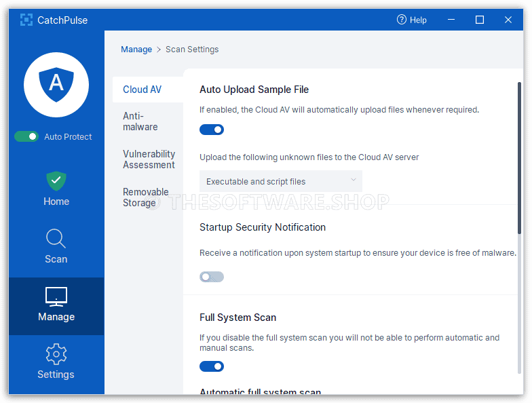The width and height of the screenshot is (532, 403).
Task: Maximize the CatchPulse window
Action: (x=480, y=20)
